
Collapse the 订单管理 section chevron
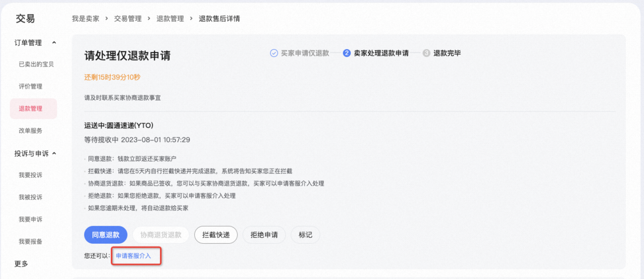[x=54, y=43]
